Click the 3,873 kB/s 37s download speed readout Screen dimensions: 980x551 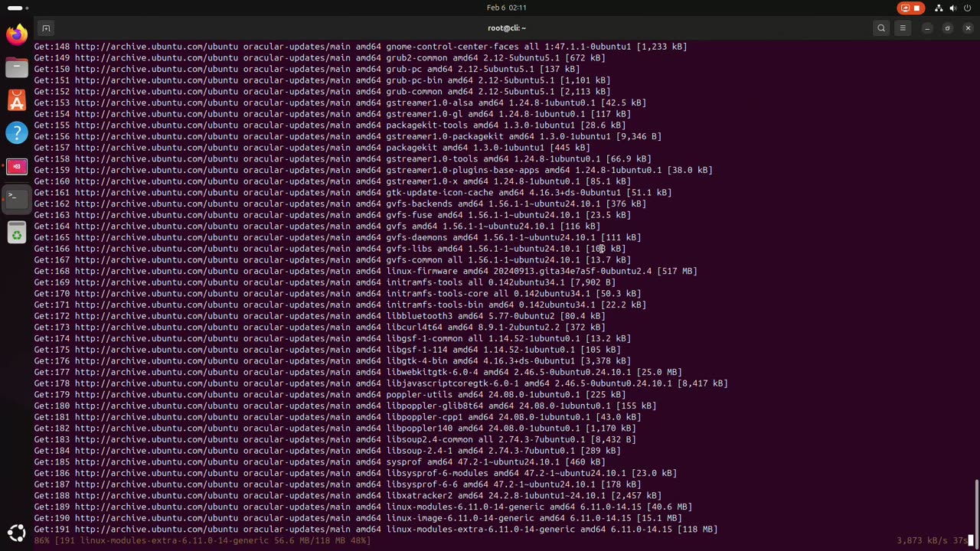932,540
